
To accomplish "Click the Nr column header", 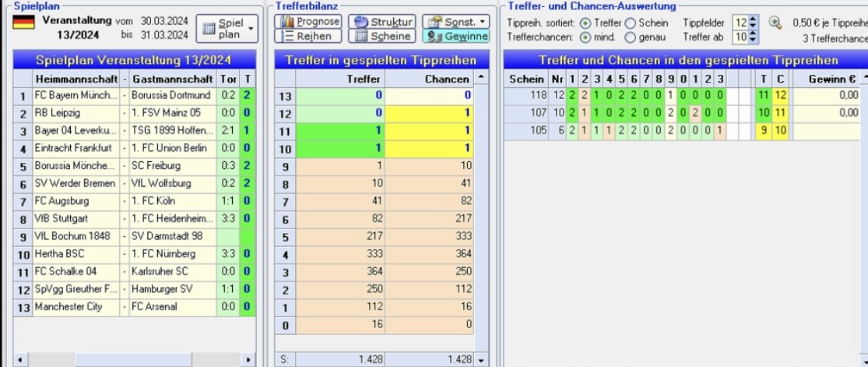I will [x=557, y=79].
